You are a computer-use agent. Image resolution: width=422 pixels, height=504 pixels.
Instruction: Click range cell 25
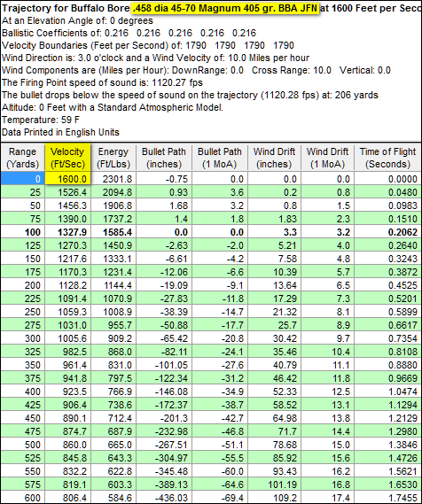coord(22,192)
